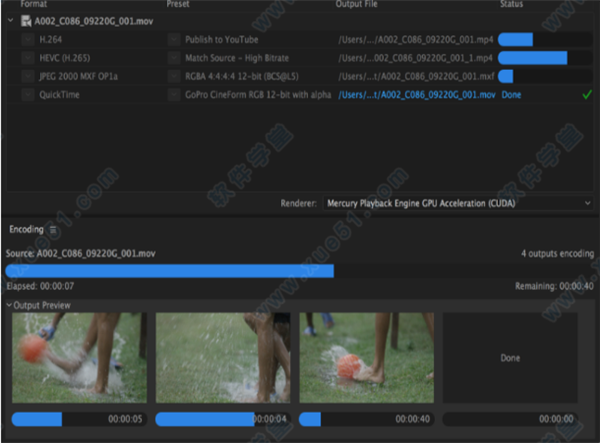600x443 pixels.
Task: Open the Encoding panel menu icon
Action: (54, 230)
